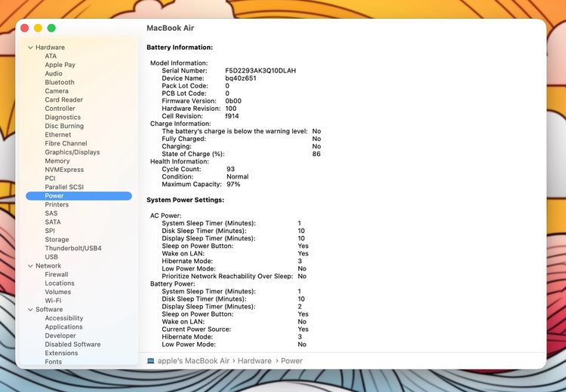Image resolution: width=566 pixels, height=392 pixels.
Task: Select Fibre Channel in the sidebar
Action: (x=66, y=143)
